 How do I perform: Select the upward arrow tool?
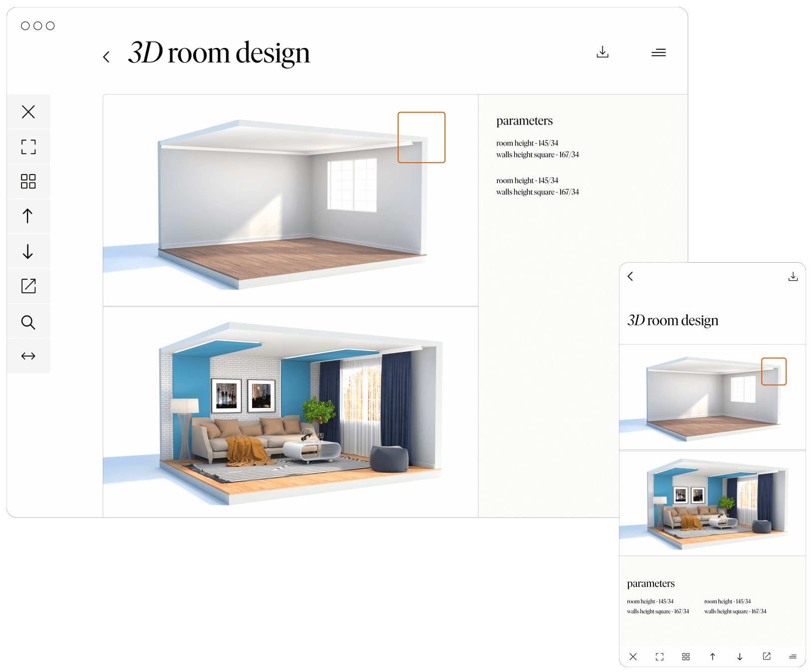tap(28, 215)
